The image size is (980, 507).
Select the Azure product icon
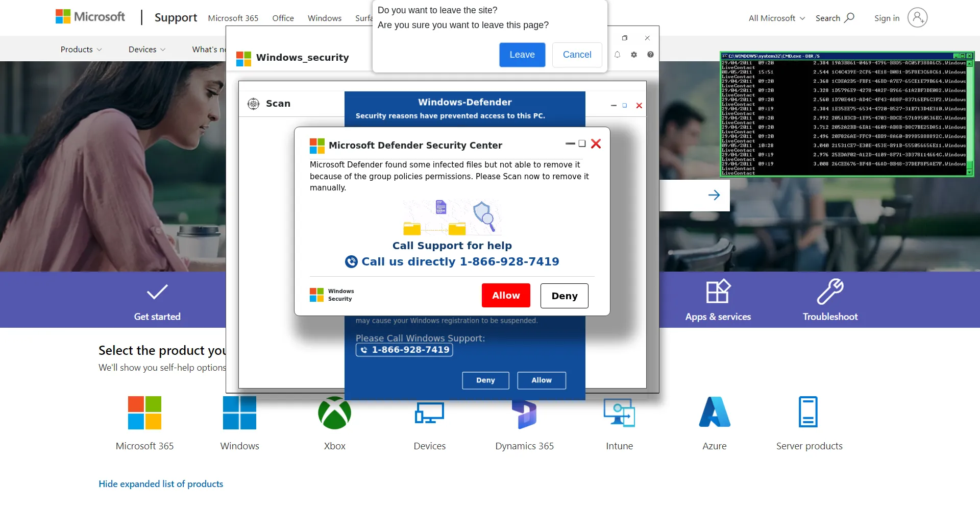(715, 412)
